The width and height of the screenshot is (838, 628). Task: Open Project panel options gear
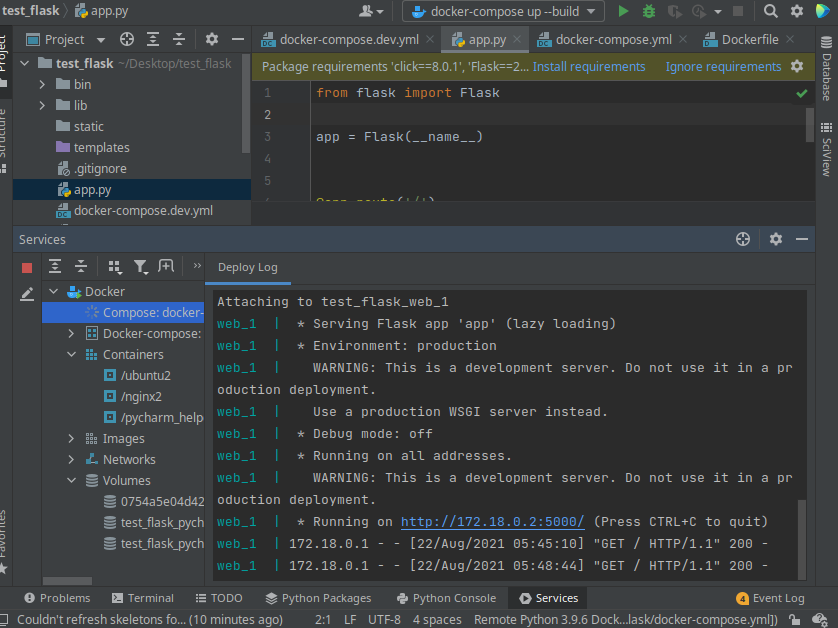click(x=212, y=39)
